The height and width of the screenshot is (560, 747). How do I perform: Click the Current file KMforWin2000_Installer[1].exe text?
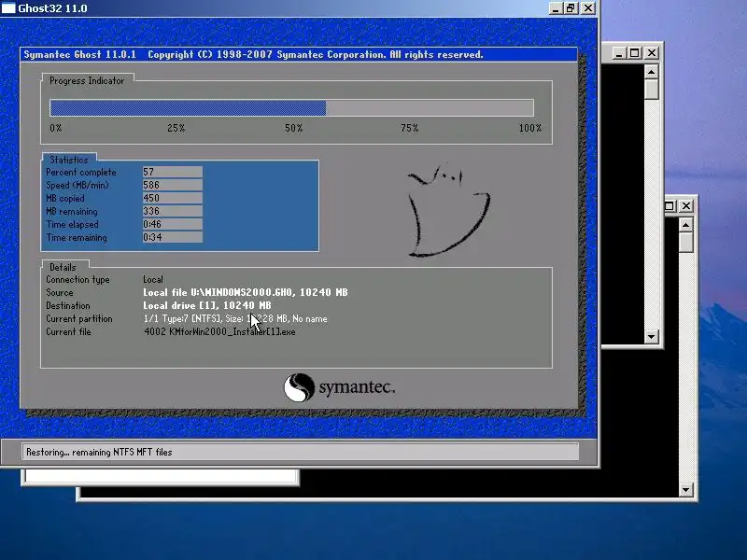(x=219, y=332)
